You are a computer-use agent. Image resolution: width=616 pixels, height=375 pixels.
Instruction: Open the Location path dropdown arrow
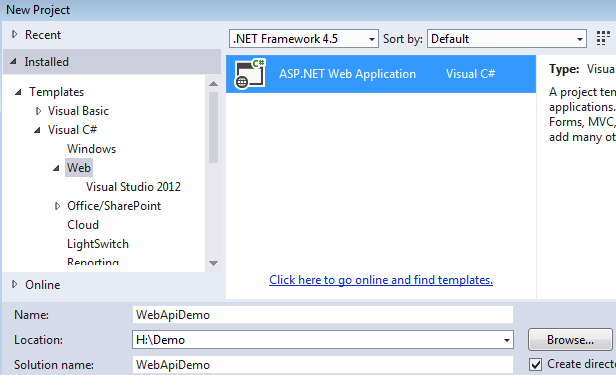point(507,340)
